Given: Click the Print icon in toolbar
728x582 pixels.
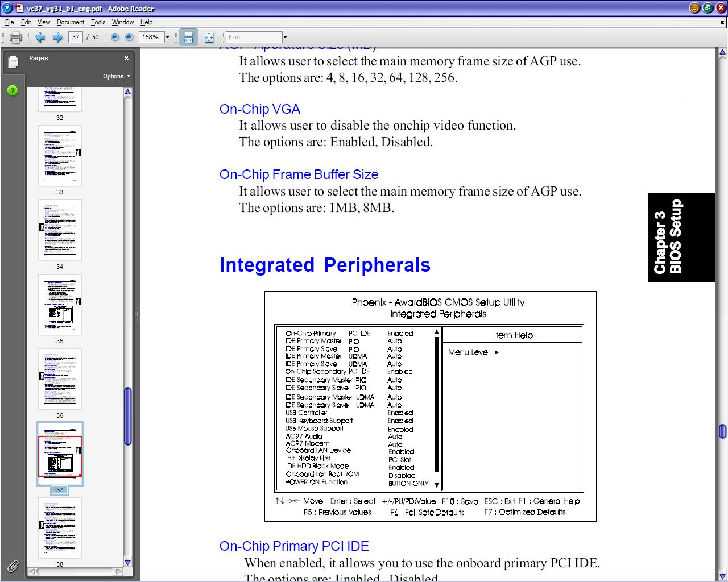Looking at the screenshot, I should coord(15,38).
